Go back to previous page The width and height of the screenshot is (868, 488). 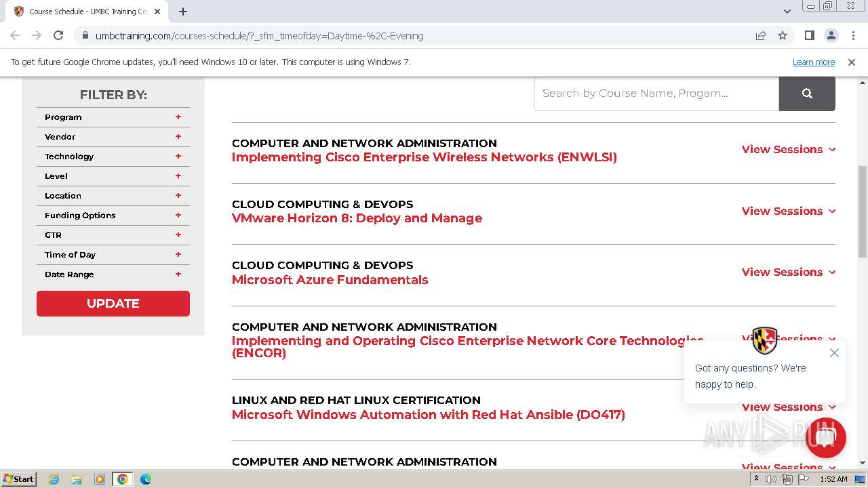coord(15,35)
